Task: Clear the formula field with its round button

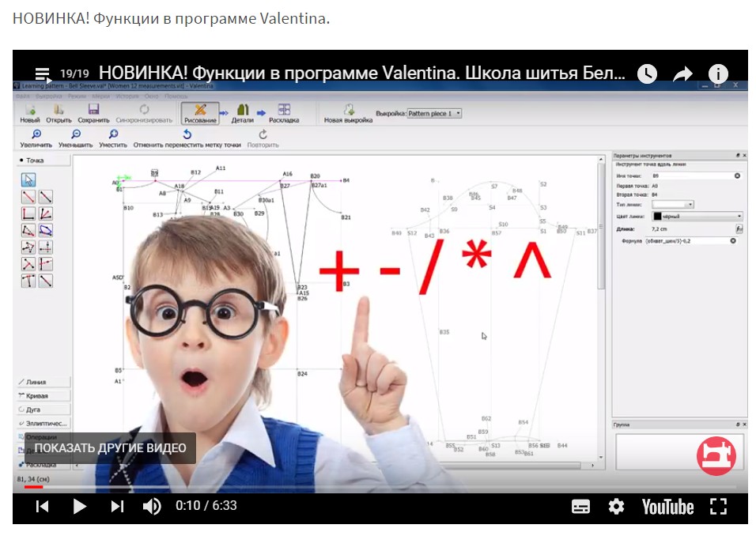Action: point(733,240)
